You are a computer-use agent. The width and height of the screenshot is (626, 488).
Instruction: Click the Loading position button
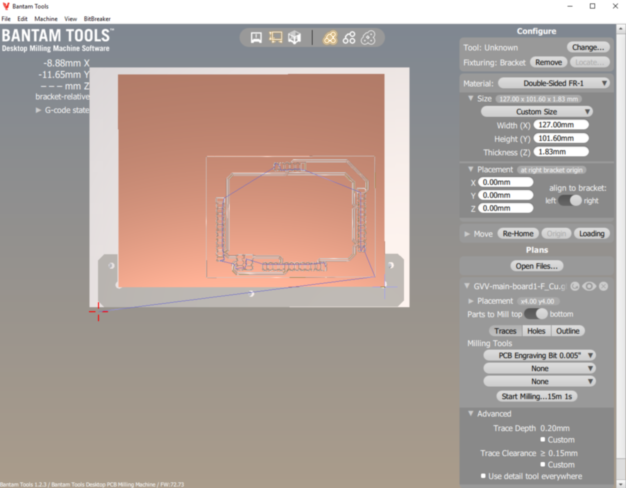tap(592, 234)
